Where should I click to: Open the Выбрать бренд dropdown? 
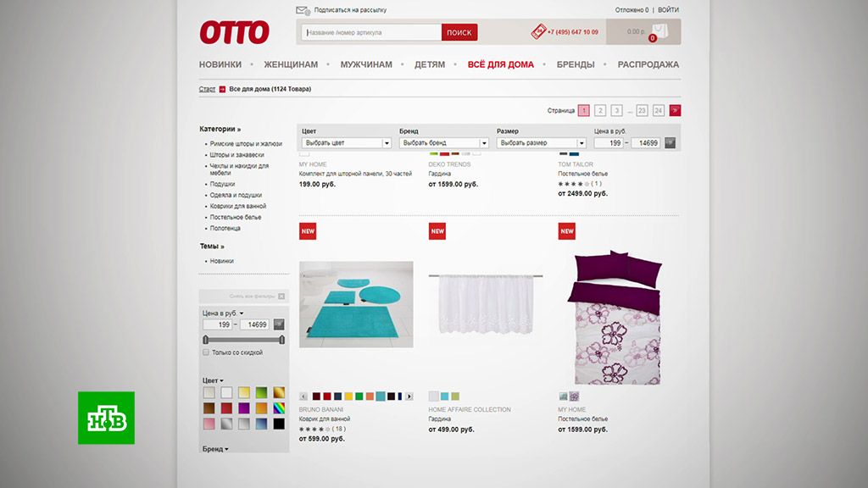[444, 142]
